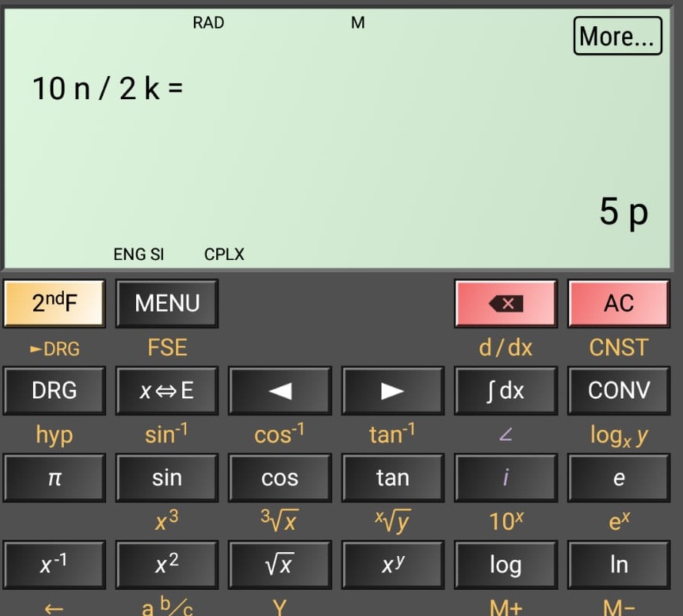Tap the result 5 p in the display
This screenshot has height=616, width=683.
click(624, 211)
